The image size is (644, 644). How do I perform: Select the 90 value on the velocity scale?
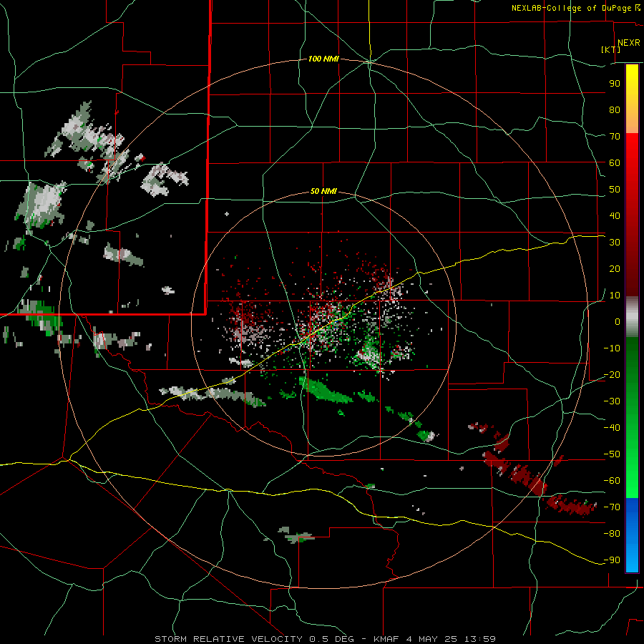[x=615, y=84]
